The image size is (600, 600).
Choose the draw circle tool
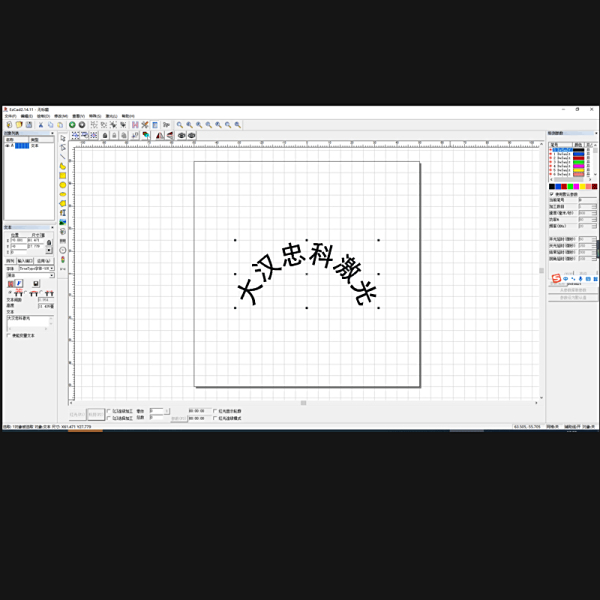tap(63, 185)
